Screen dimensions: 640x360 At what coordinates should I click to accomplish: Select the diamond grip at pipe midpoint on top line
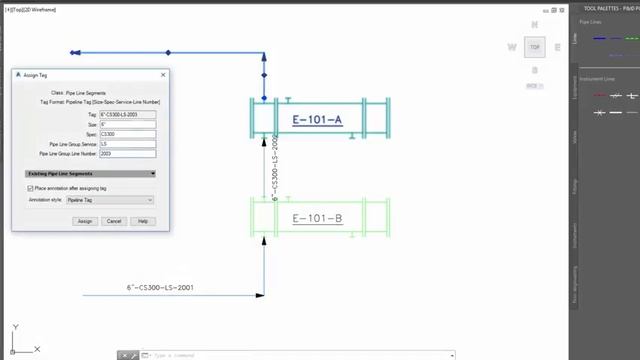point(168,53)
